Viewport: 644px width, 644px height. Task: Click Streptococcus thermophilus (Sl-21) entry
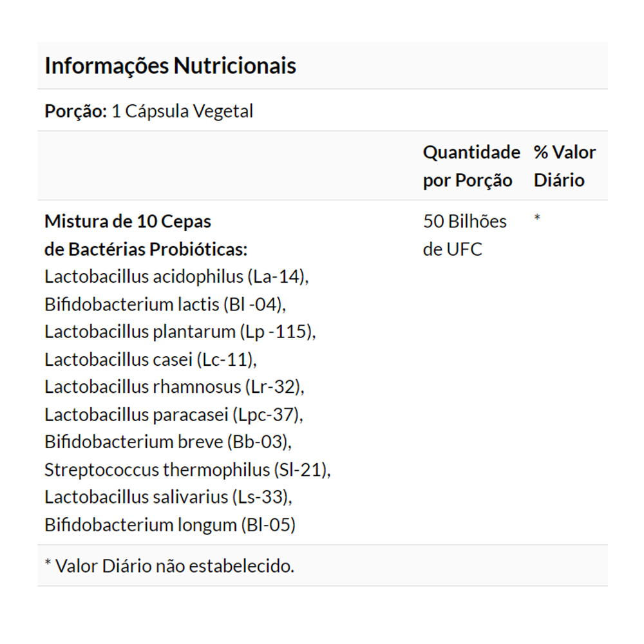(187, 469)
